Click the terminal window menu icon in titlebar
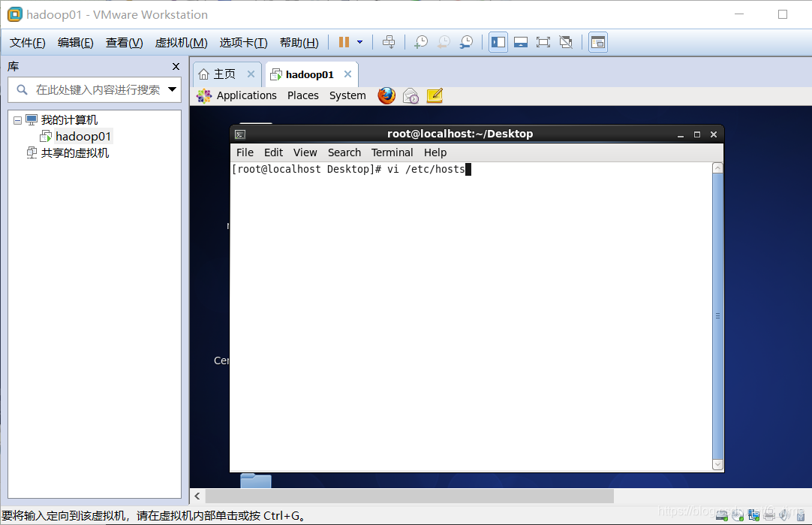The image size is (812, 525). 240,134
